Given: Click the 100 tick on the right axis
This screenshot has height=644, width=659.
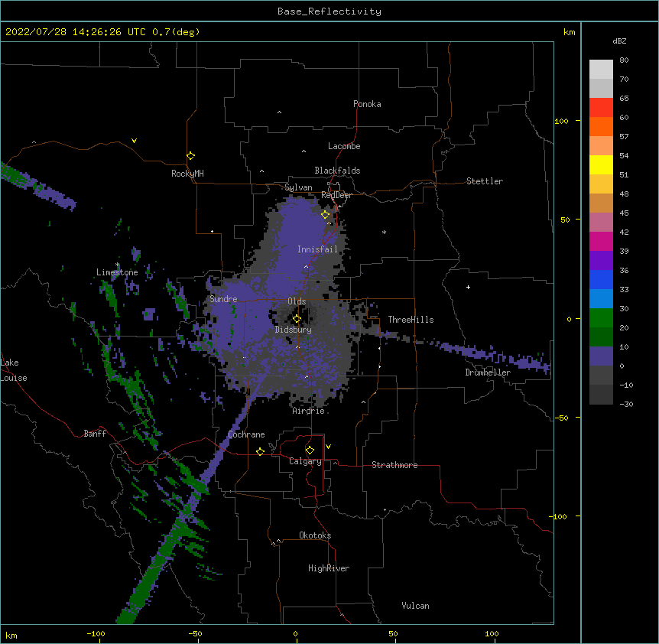Looking at the screenshot, I should pos(561,121).
